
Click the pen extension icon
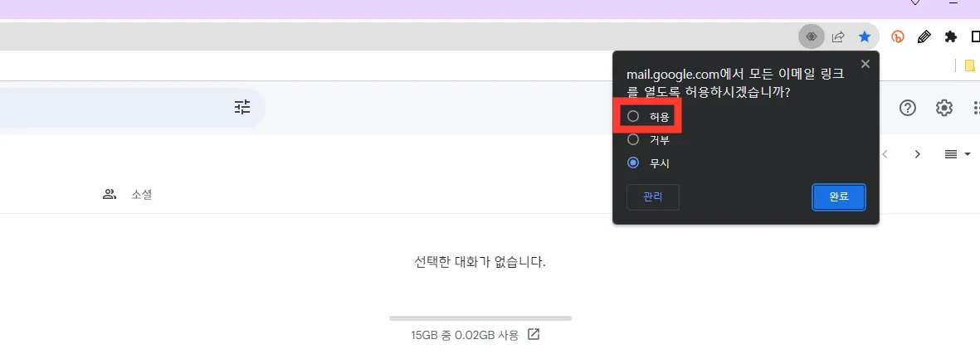[924, 36]
